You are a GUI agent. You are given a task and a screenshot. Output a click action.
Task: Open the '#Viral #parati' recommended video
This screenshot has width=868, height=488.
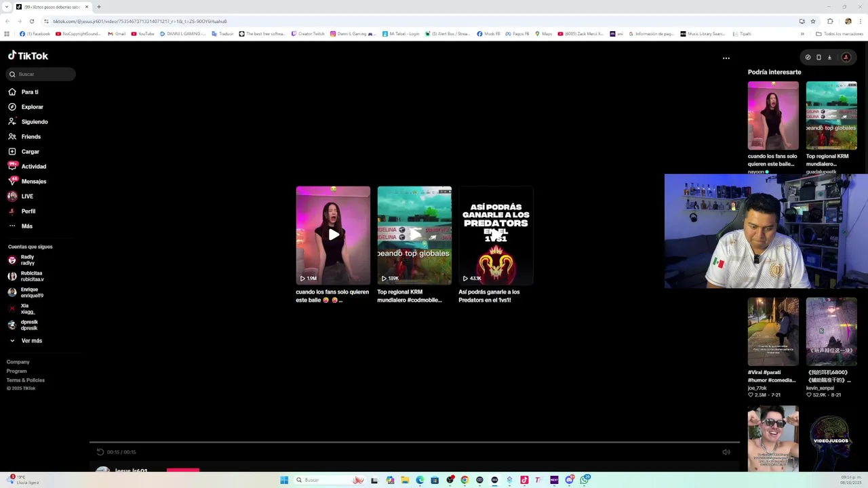773,332
